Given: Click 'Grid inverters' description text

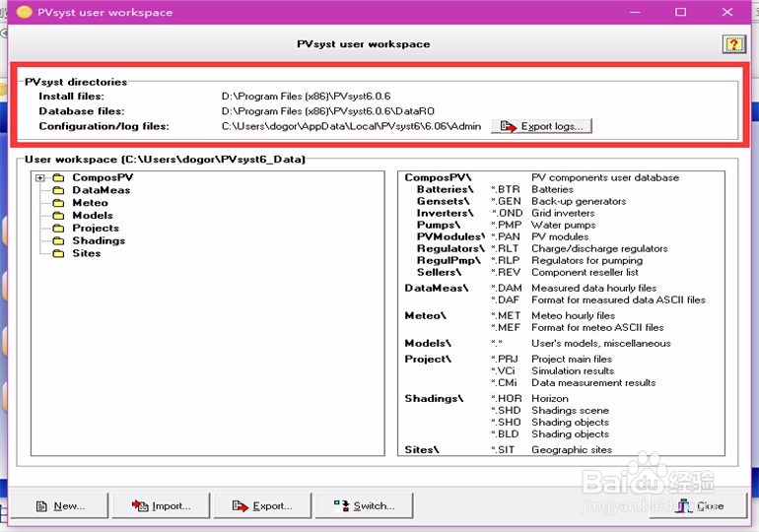Looking at the screenshot, I should (563, 213).
